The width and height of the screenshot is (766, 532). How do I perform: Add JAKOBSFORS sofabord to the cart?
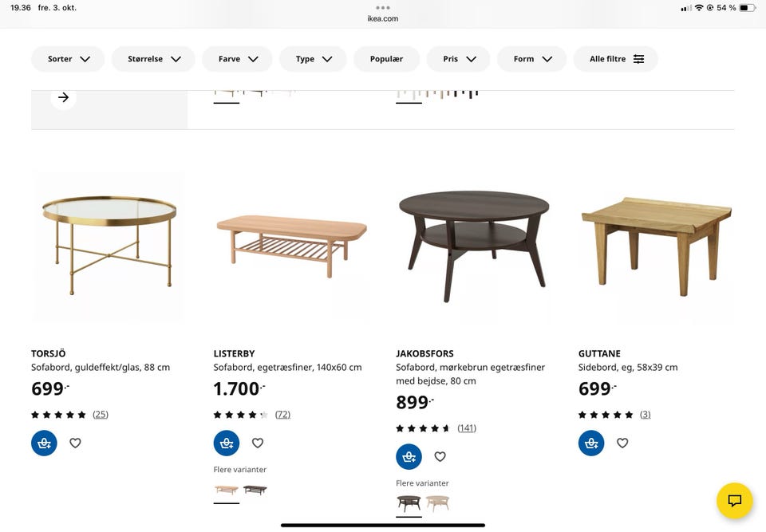click(x=409, y=456)
